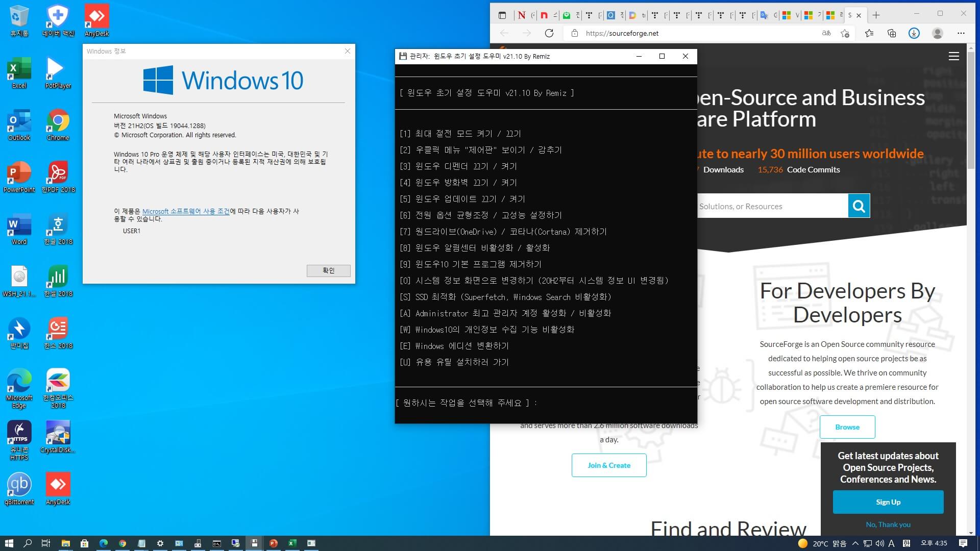The image size is (980, 551).
Task: Click the volume speaker tray icon
Action: [879, 543]
